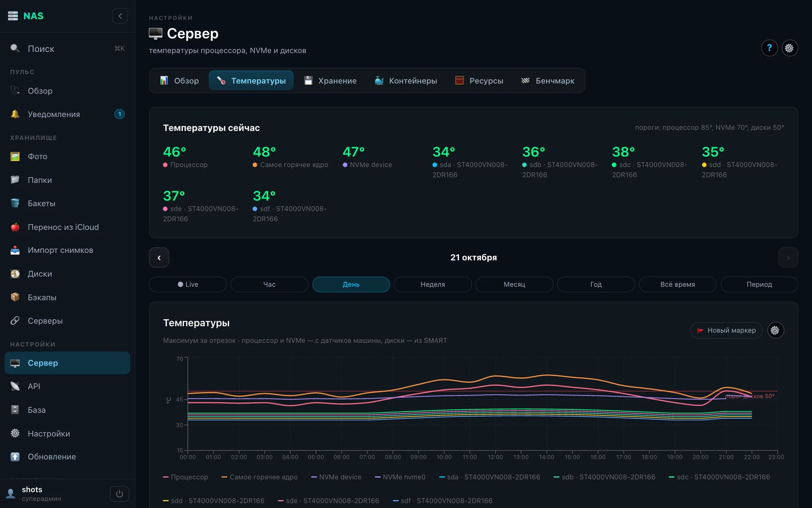The image size is (812, 508).
Task: Switch to the Бенчмарк tab
Action: (x=548, y=81)
